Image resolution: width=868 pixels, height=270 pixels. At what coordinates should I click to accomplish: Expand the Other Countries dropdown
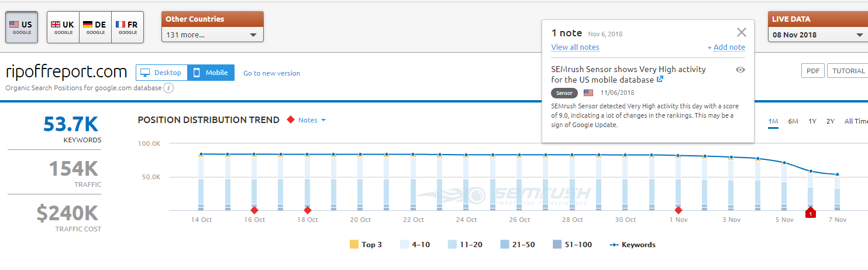(x=212, y=35)
